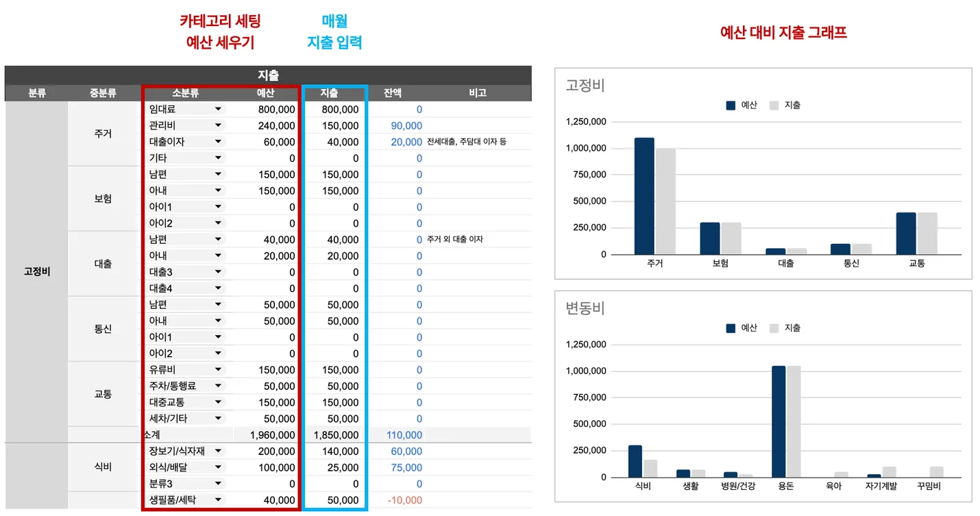Open the 주차/통행료 dropdown arrow
Image resolution: width=980 pixels, height=516 pixels.
coord(218,386)
